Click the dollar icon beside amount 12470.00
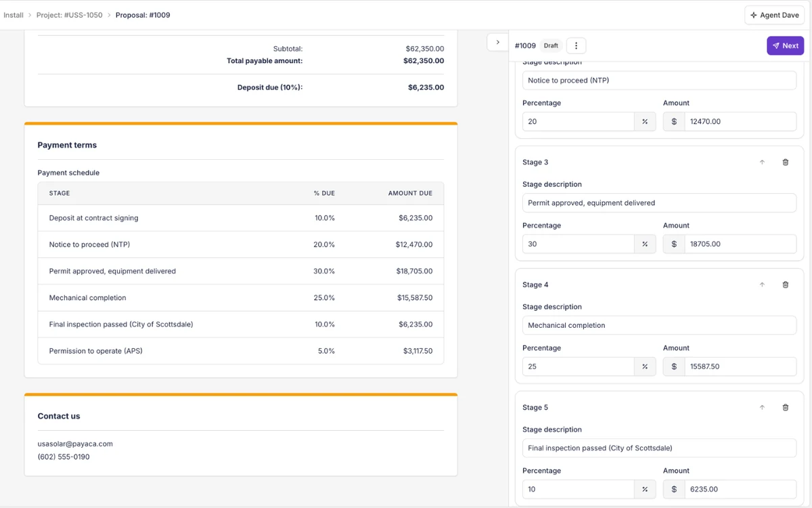 (x=674, y=121)
